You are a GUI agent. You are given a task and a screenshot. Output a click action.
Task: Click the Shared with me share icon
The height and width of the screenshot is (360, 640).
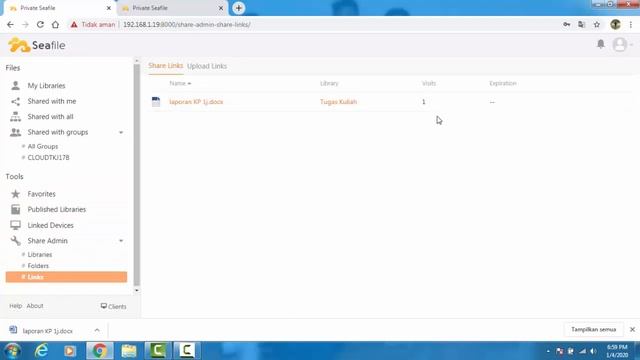[16, 101]
